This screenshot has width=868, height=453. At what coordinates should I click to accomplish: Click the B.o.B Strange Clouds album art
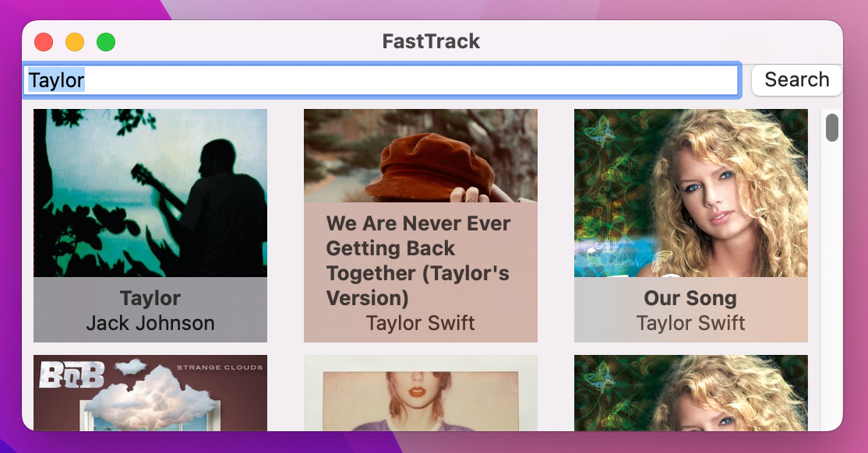point(150,393)
